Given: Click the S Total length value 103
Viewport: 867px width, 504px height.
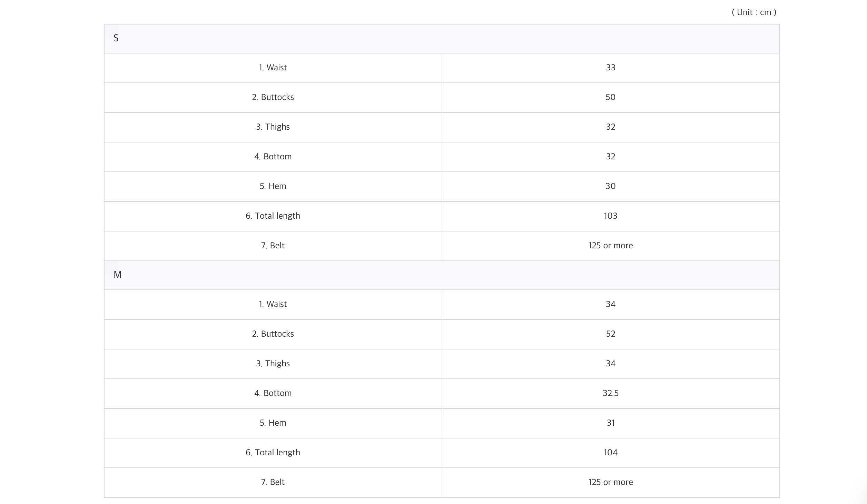Looking at the screenshot, I should tap(610, 216).
